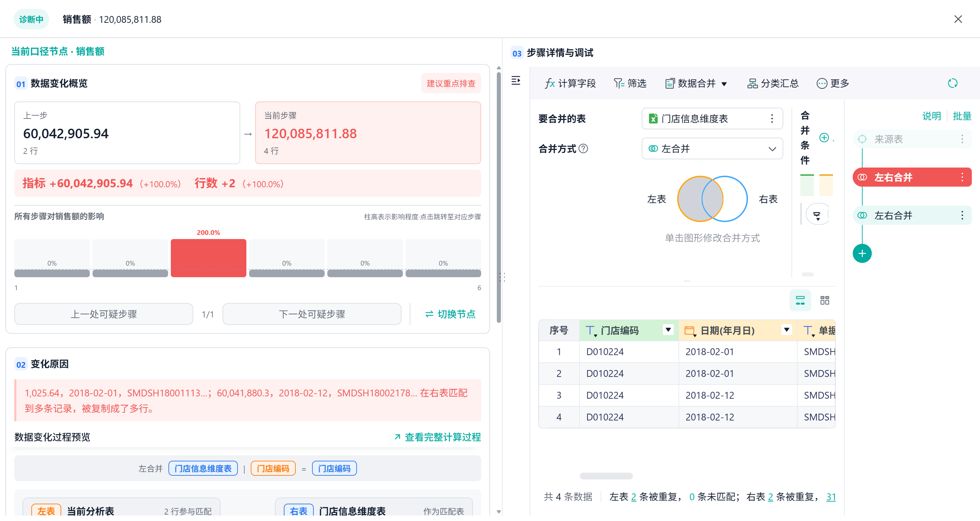The height and width of the screenshot is (521, 980).
Task: Select the 来源表 step node
Action: (x=912, y=139)
